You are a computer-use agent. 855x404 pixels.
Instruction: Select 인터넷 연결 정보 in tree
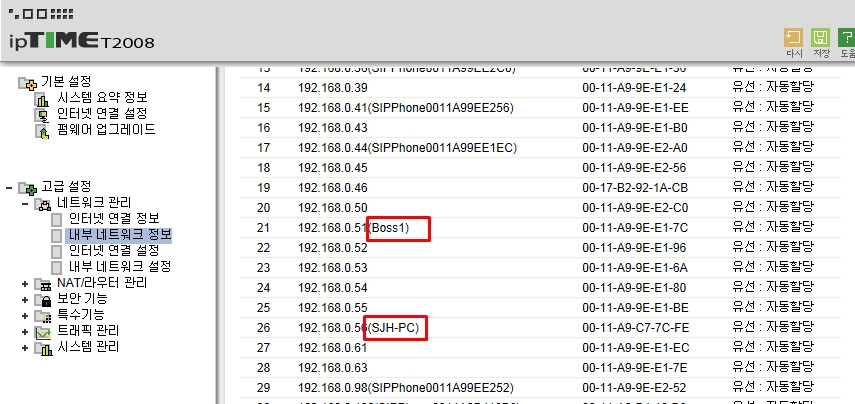114,219
